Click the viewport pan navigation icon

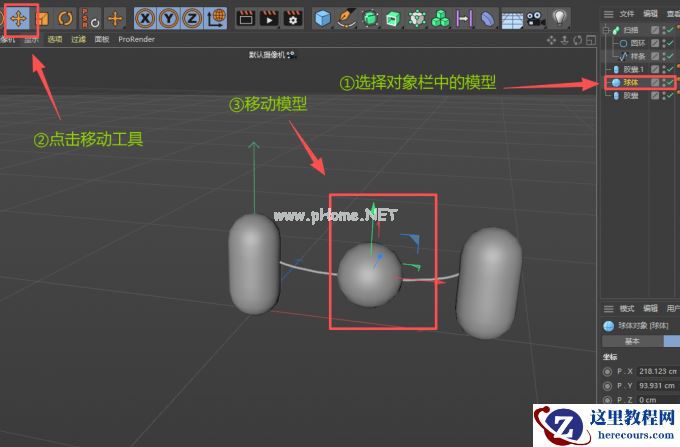[551, 40]
